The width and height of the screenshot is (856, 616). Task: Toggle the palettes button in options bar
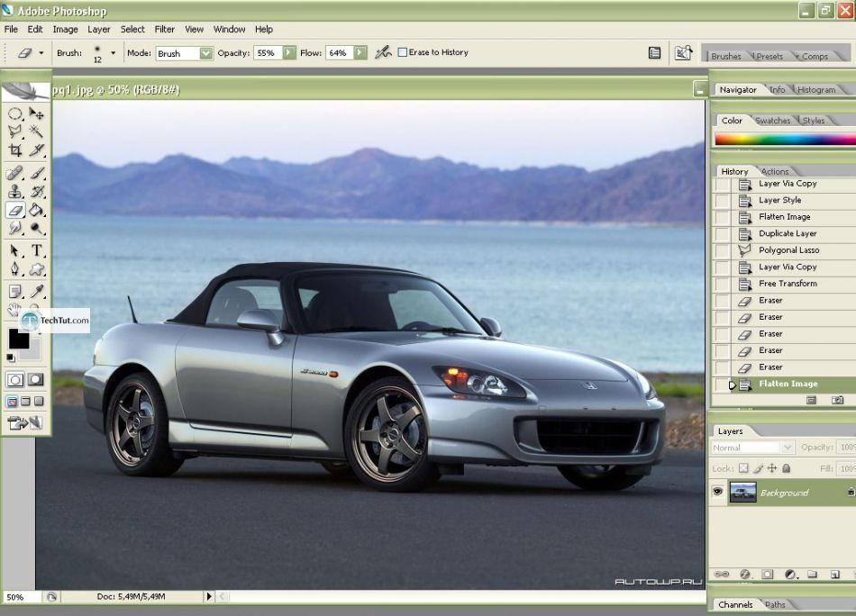[x=654, y=52]
